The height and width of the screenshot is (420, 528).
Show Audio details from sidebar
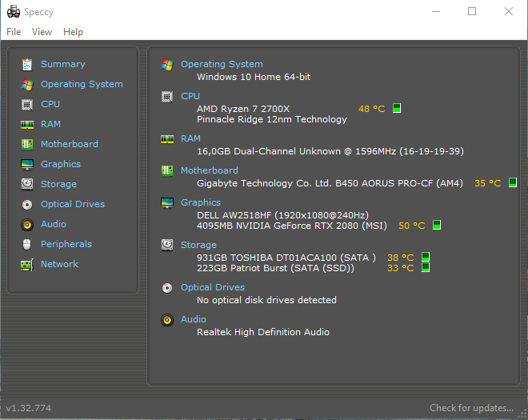[x=54, y=224]
